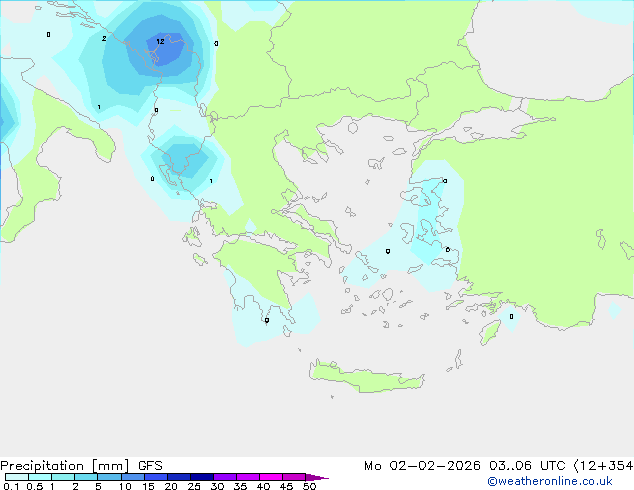Click the legend label '15'

point(148,486)
